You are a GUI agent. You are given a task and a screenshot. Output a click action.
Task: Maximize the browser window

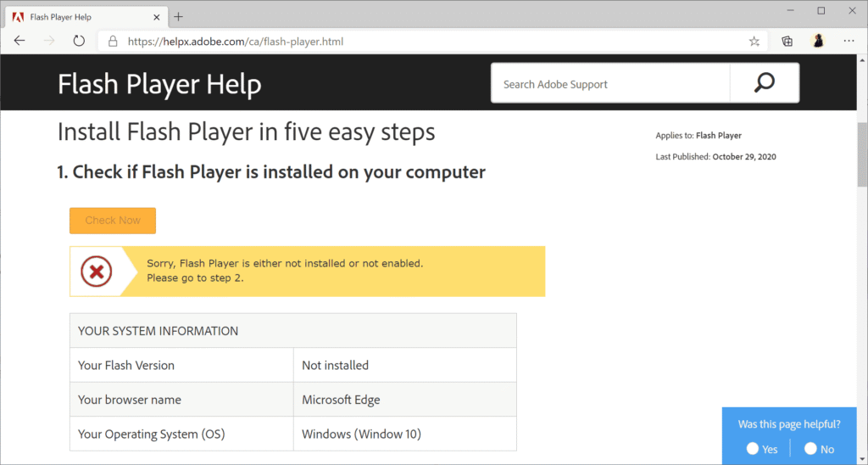tap(821, 10)
